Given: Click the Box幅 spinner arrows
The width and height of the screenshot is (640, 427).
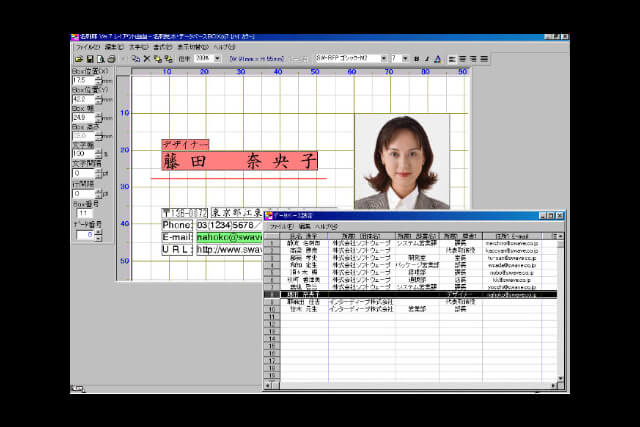Looking at the screenshot, I should (x=99, y=118).
